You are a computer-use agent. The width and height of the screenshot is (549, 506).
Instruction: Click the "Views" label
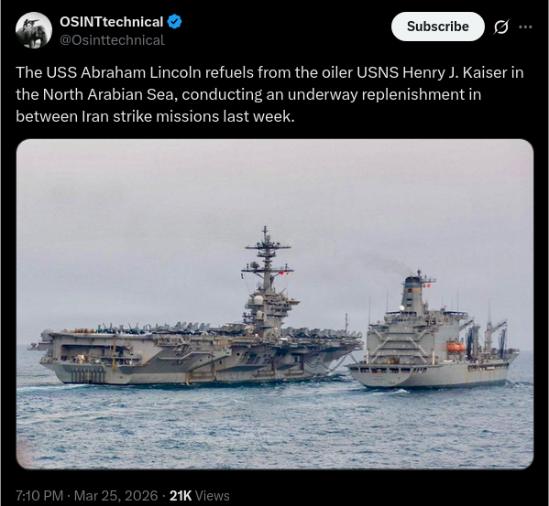click(x=212, y=496)
